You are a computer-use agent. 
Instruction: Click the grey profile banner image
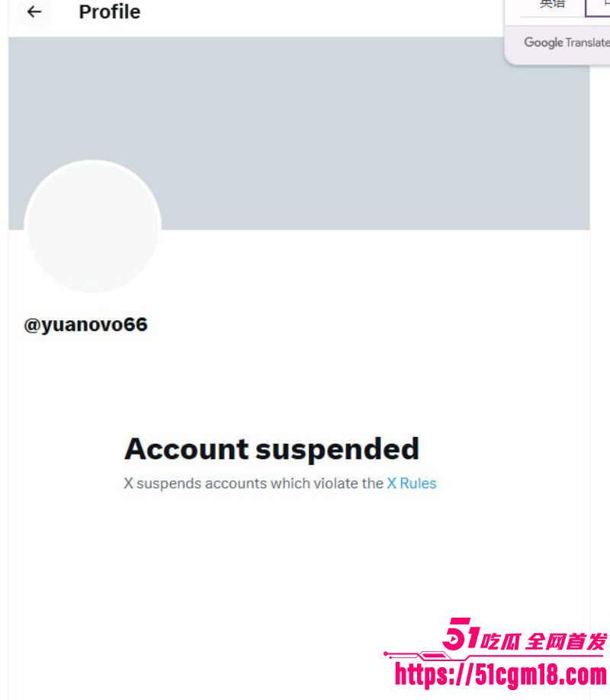(x=299, y=133)
